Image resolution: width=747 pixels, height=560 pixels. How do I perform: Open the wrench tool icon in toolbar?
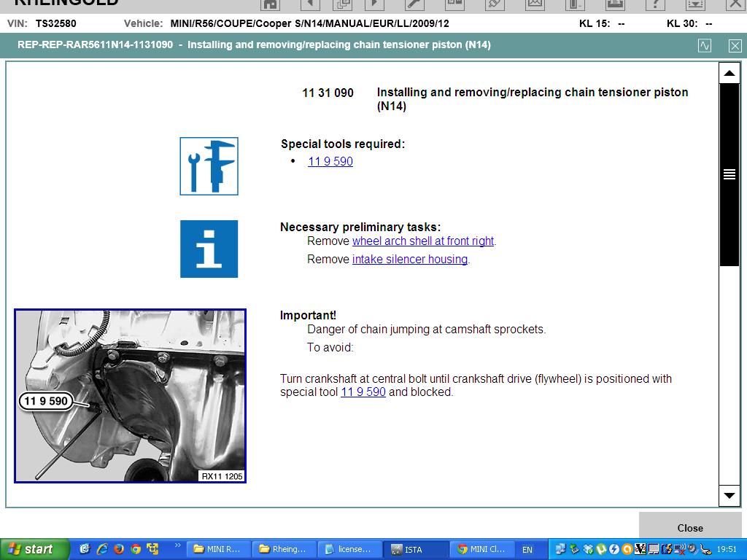click(x=414, y=4)
